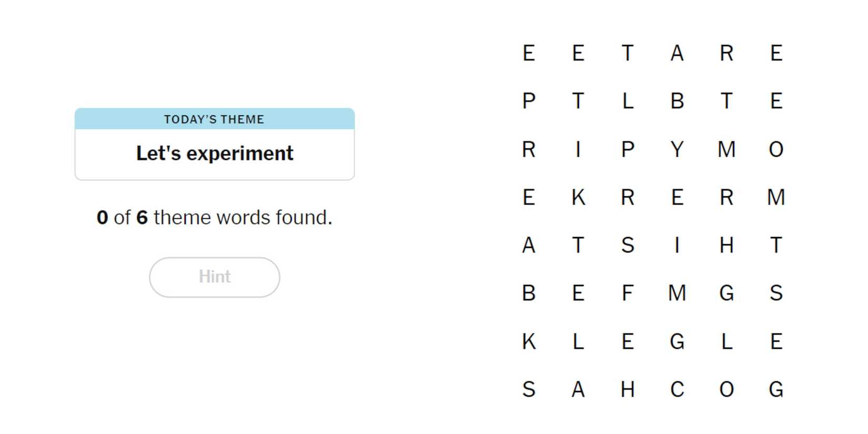Choose the bottom-left corner letter S

tap(528, 390)
